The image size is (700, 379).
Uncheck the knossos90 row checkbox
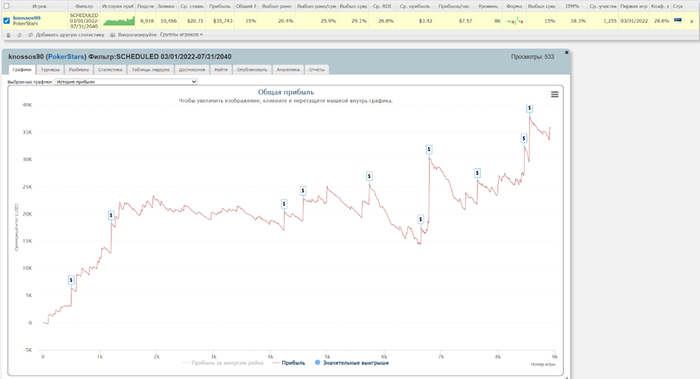(6, 21)
